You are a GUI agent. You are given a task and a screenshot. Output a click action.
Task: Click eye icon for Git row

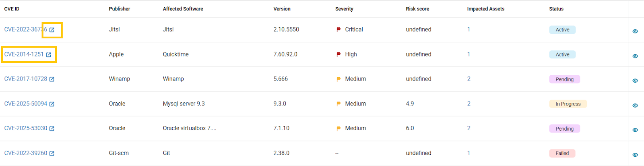coord(635,155)
